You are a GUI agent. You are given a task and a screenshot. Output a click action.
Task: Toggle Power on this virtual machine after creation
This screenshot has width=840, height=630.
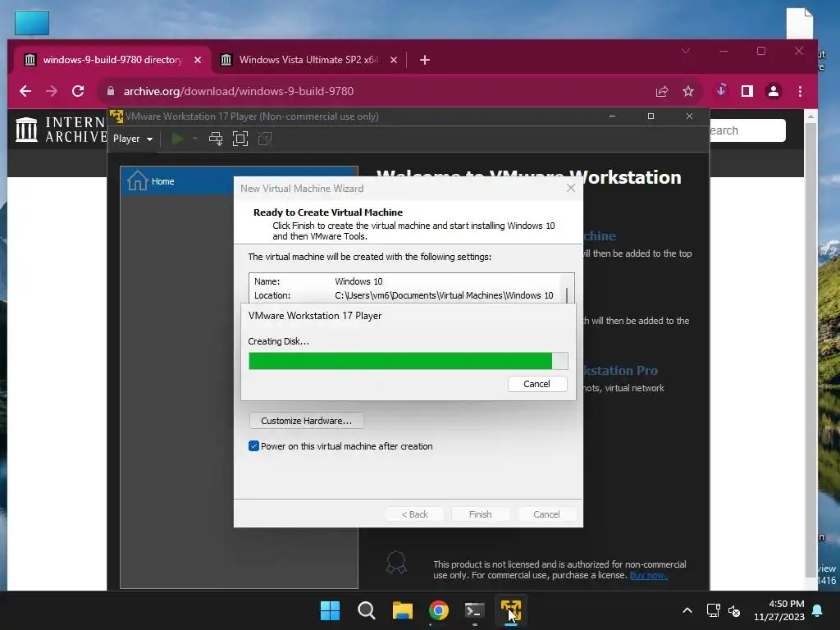(x=253, y=446)
